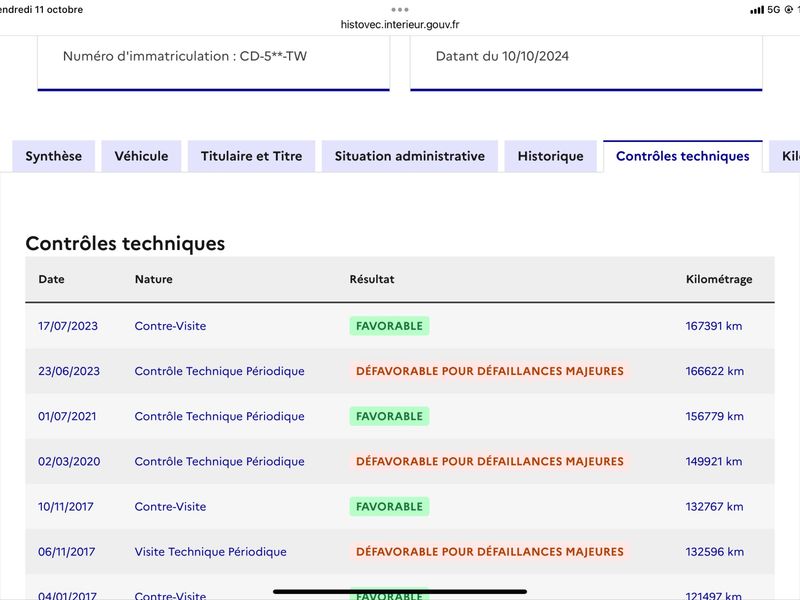Click the FAVORABLE badge for 17/07/2023
800x600 pixels.
coord(389,326)
